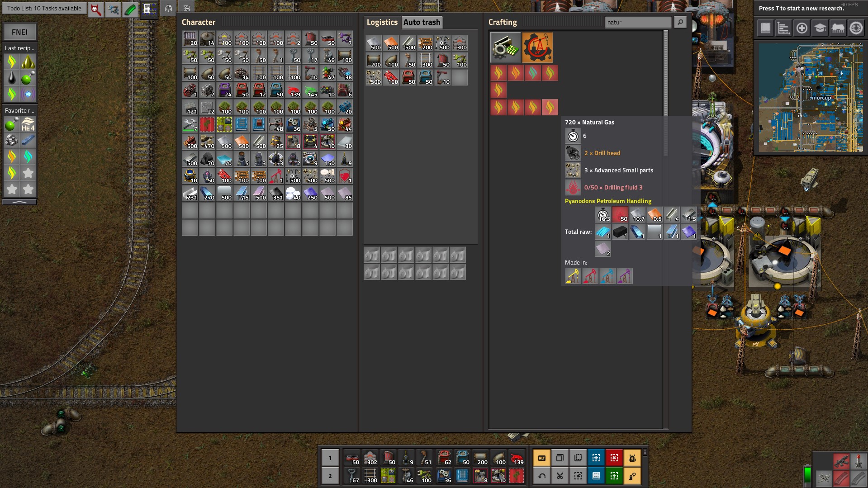Craft the lone flame recipe in second row

[x=498, y=90]
